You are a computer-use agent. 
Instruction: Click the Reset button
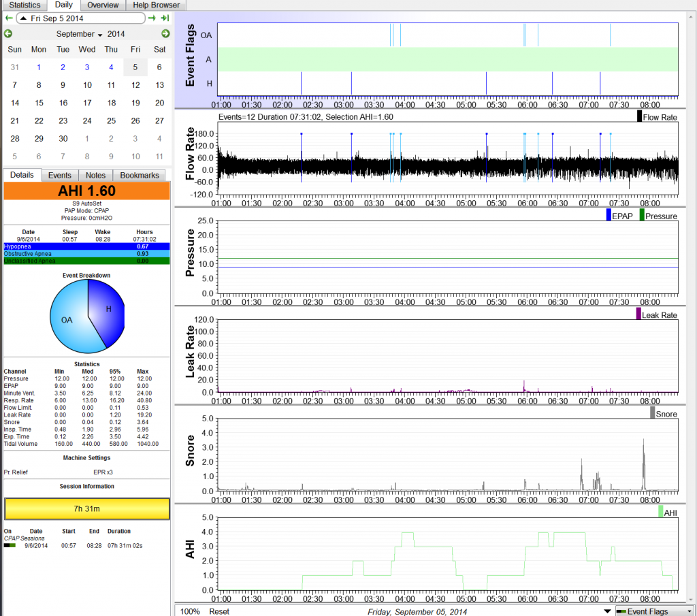[219, 611]
